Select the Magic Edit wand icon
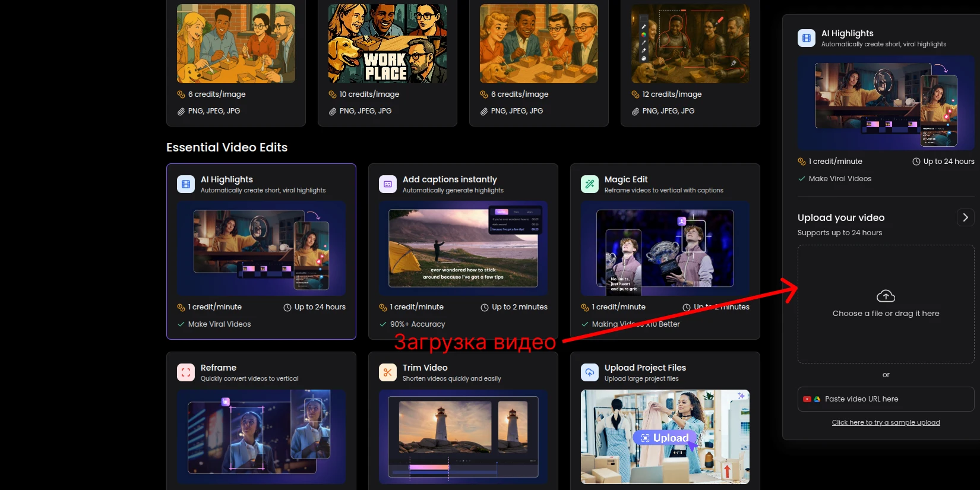This screenshot has height=490, width=980. click(x=590, y=184)
